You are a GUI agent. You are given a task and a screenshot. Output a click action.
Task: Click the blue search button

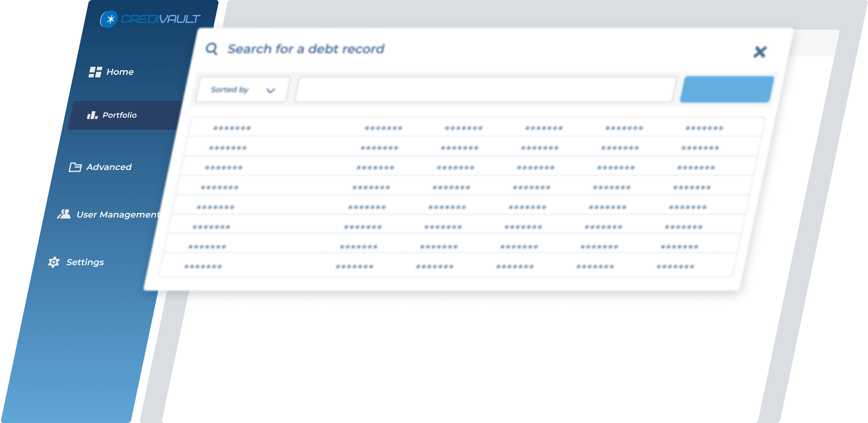click(x=727, y=89)
